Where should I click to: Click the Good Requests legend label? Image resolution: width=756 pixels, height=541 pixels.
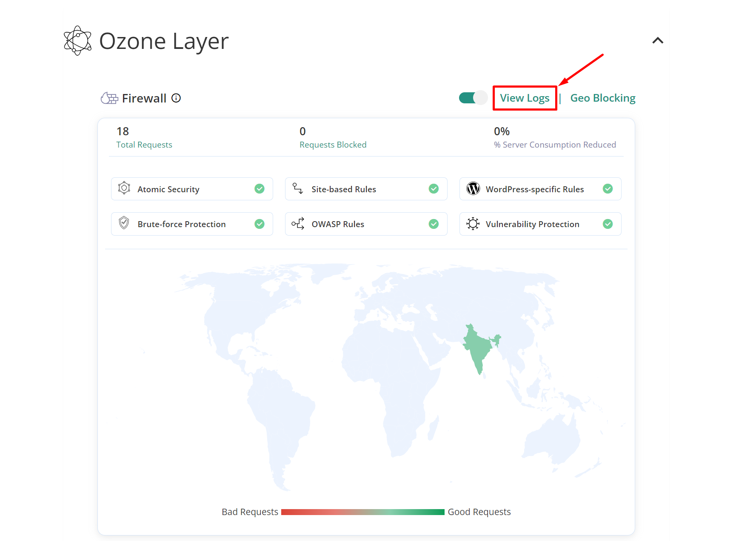point(479,512)
